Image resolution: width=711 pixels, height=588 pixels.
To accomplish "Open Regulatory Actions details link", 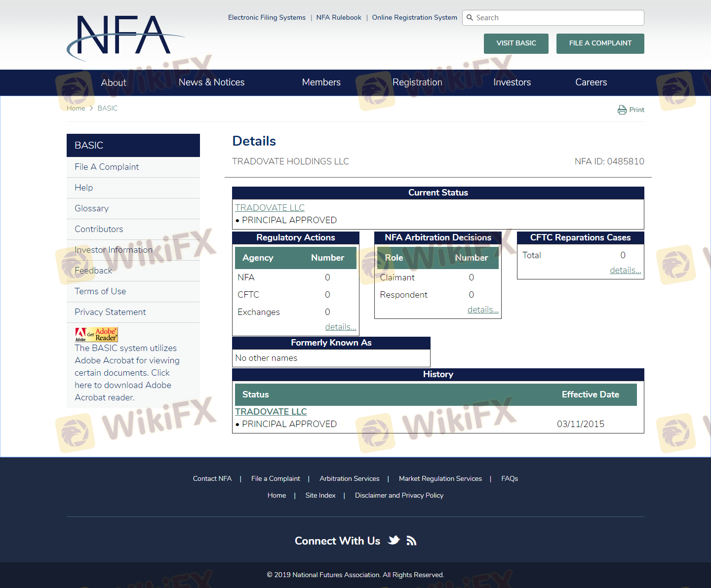I will (340, 327).
